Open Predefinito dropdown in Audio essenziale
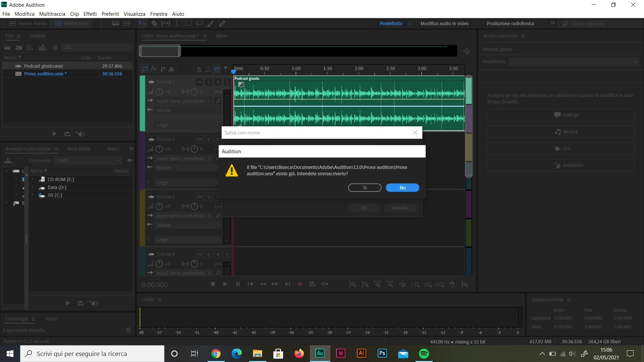 [x=574, y=62]
